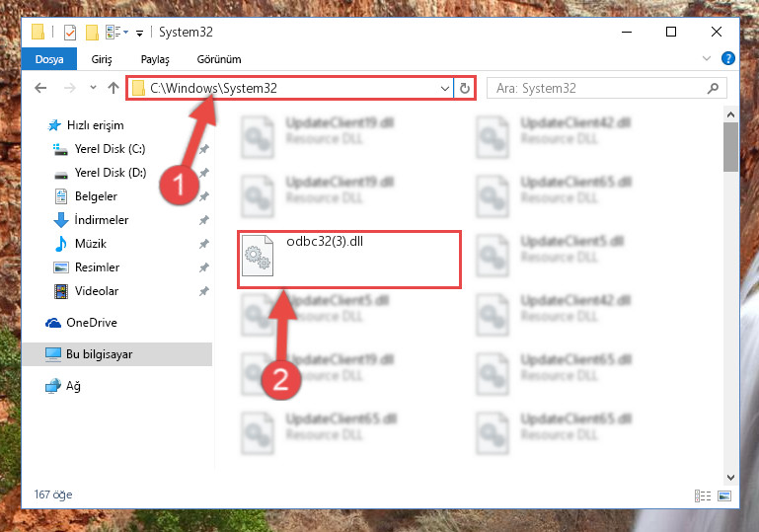Toggle pin for Videolar folder

tap(204, 291)
